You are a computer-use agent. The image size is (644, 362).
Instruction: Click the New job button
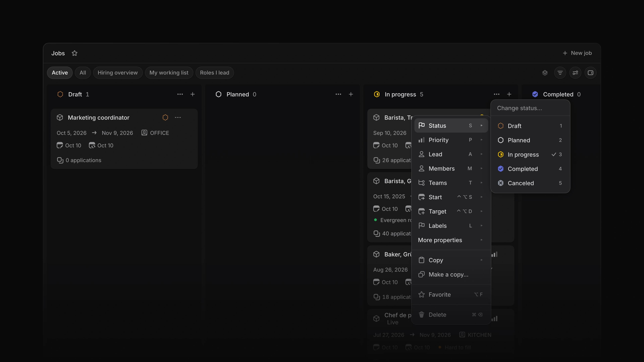point(577,53)
